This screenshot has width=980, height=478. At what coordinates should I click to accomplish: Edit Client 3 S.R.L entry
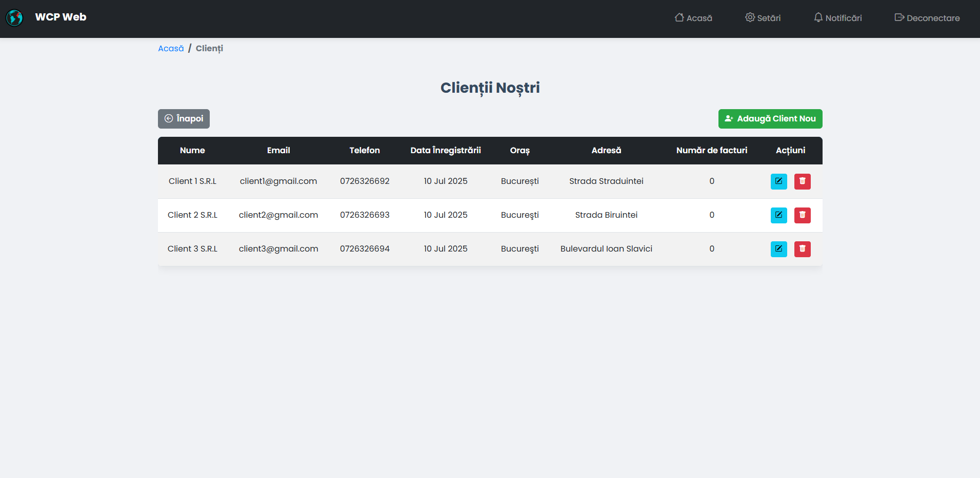pos(778,249)
